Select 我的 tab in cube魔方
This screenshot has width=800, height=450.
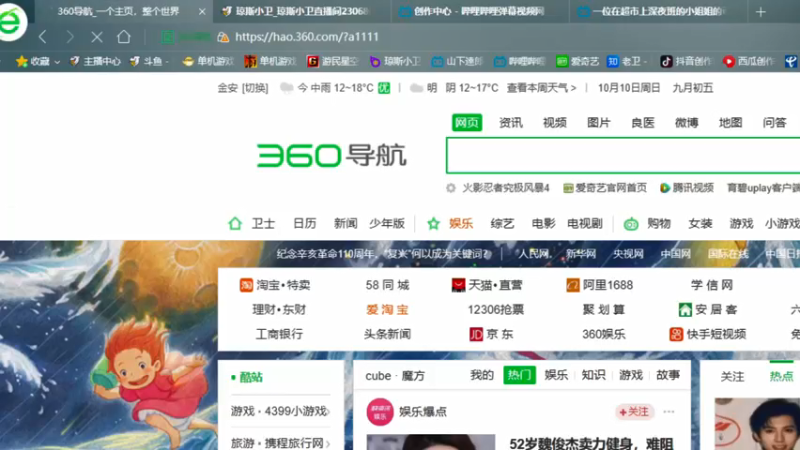pyautogui.click(x=482, y=375)
